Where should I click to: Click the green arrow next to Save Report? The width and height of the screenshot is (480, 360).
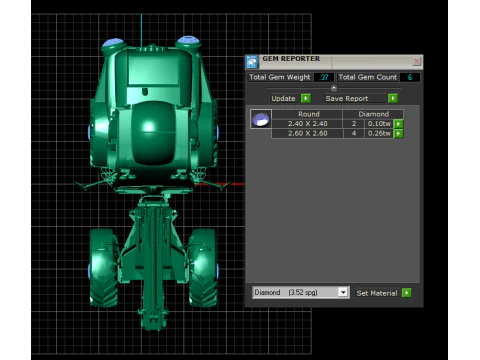pyautogui.click(x=393, y=98)
